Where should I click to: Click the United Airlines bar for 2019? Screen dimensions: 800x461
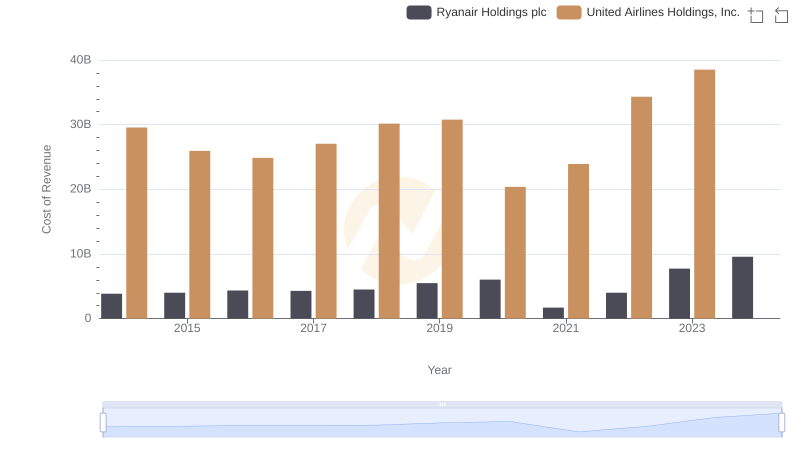(452, 219)
